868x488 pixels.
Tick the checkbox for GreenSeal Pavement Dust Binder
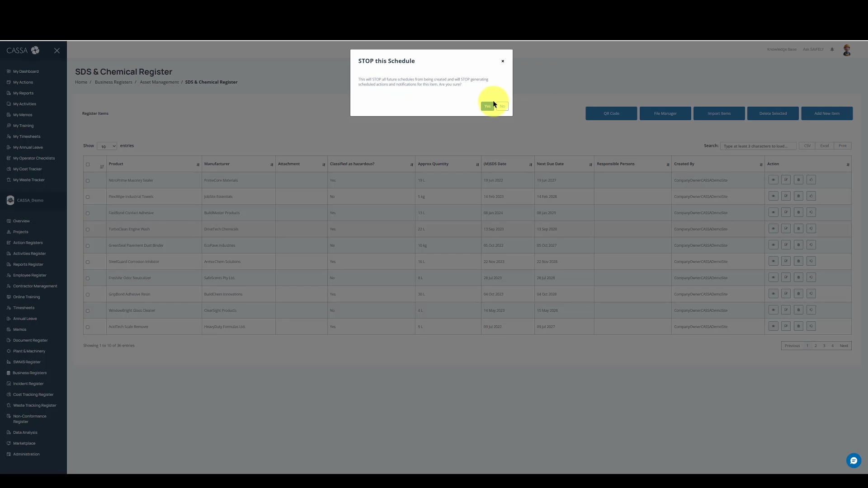click(x=88, y=246)
